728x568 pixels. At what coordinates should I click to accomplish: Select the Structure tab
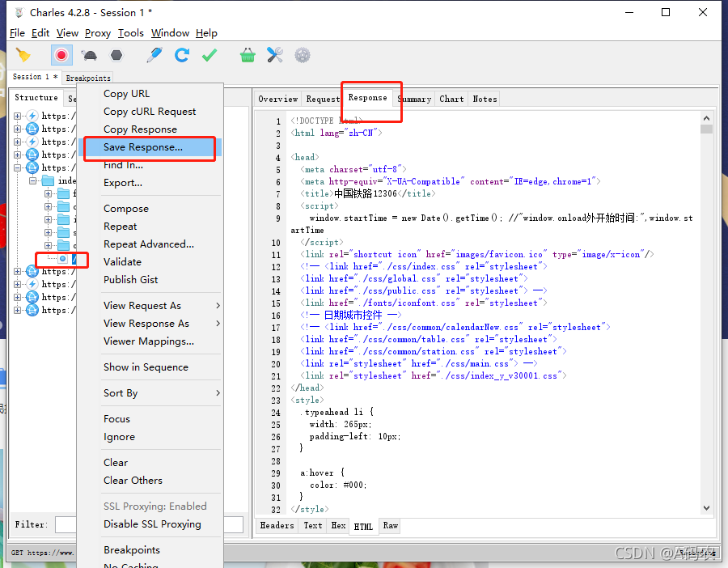pyautogui.click(x=36, y=98)
